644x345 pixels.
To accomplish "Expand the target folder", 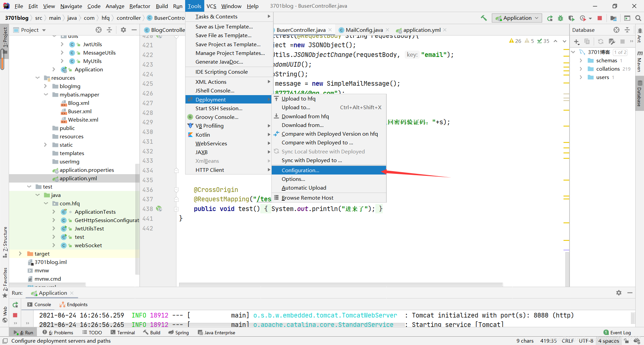I will [x=20, y=254].
